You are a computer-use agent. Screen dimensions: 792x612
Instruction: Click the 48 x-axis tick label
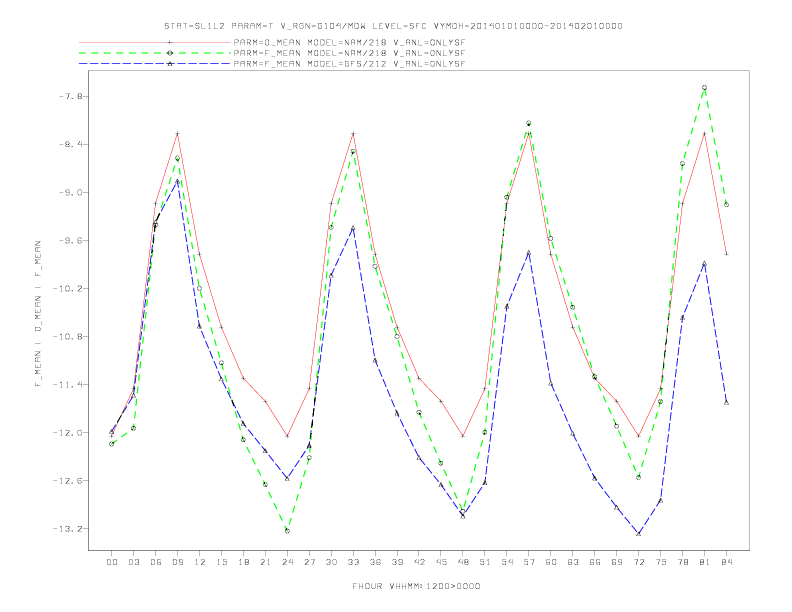coord(463,562)
